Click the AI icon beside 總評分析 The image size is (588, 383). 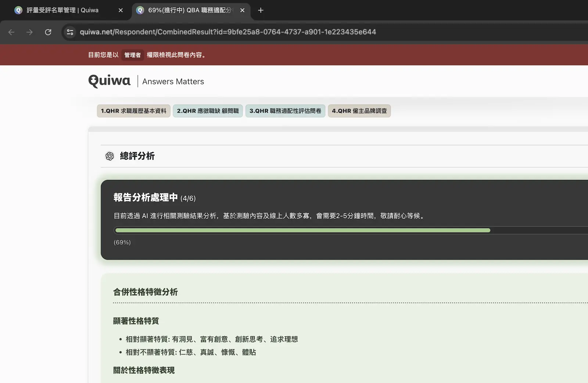pyautogui.click(x=110, y=156)
